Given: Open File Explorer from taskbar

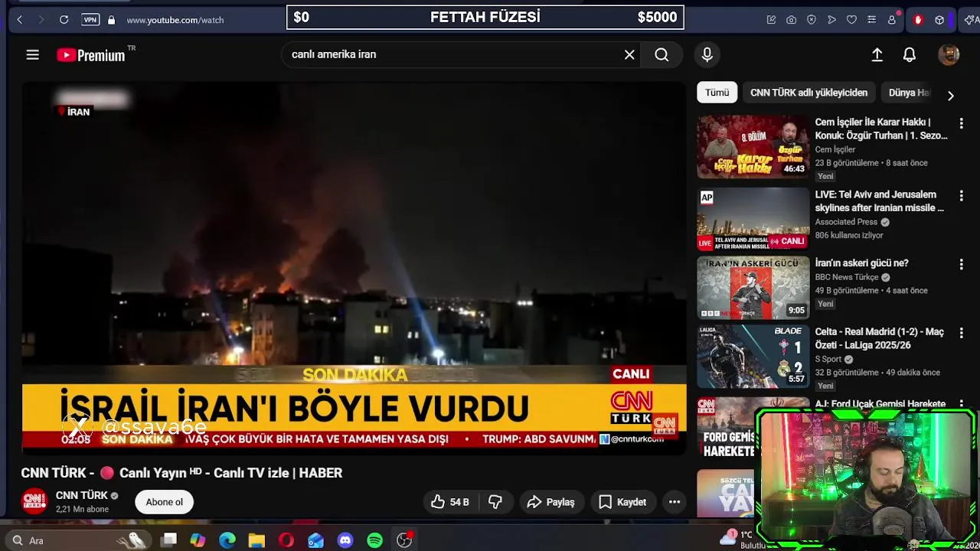Looking at the screenshot, I should pyautogui.click(x=256, y=540).
